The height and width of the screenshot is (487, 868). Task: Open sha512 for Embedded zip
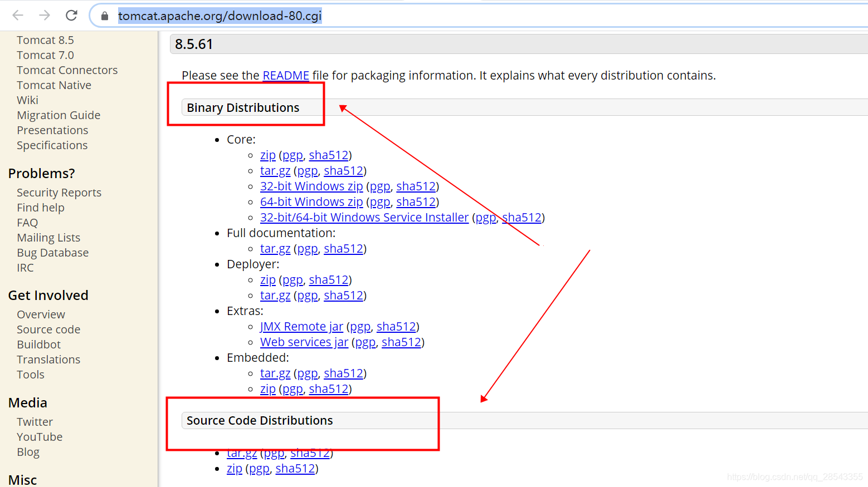(329, 389)
